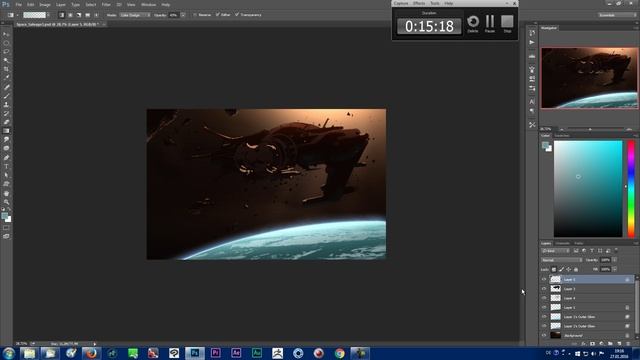Screen dimensions: 640x360
Task: Click the delete layer trash icon
Action: (x=628, y=344)
